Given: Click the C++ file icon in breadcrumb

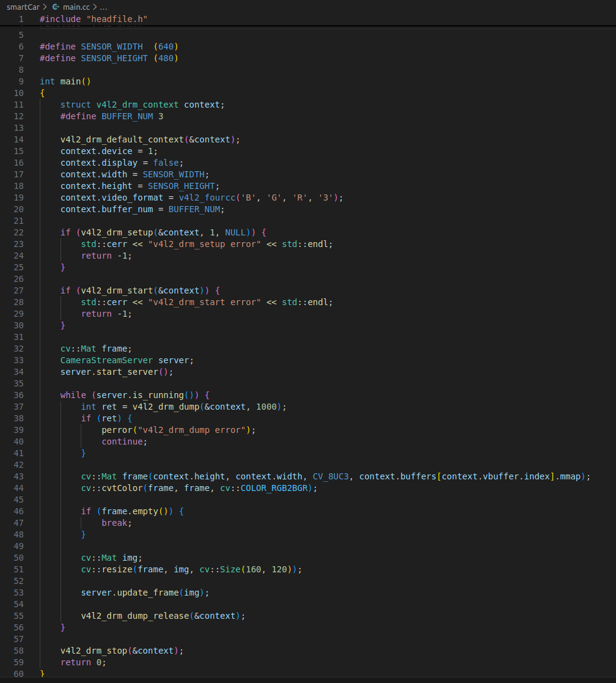Looking at the screenshot, I should pyautogui.click(x=56, y=7).
